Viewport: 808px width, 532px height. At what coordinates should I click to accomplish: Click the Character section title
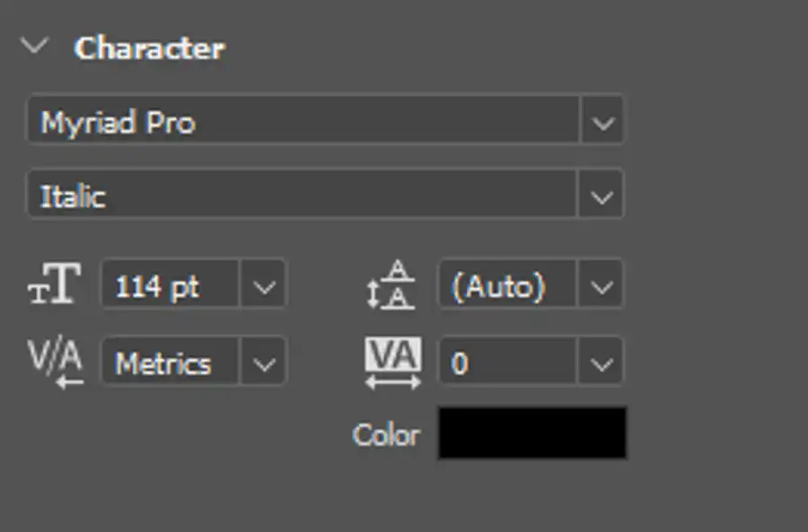click(x=149, y=48)
